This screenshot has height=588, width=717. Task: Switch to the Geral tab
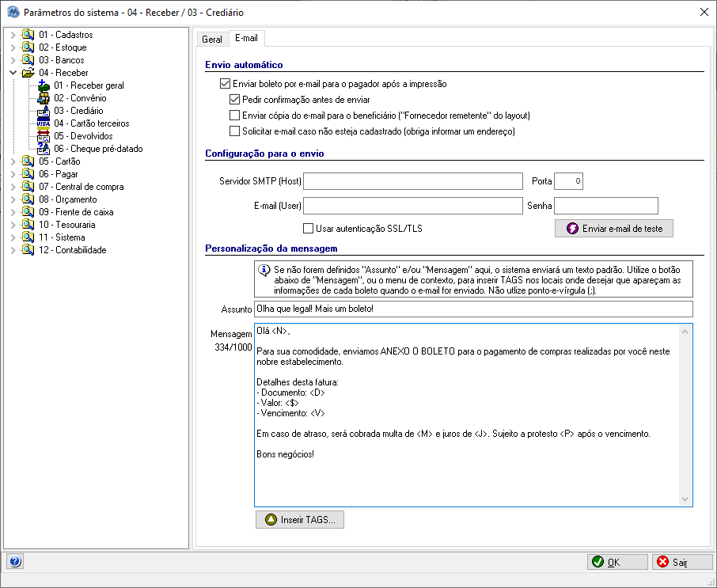coord(212,40)
